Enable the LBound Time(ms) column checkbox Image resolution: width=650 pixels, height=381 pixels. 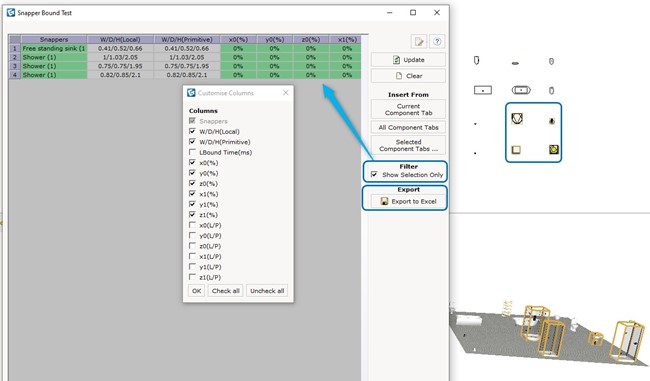(x=192, y=152)
